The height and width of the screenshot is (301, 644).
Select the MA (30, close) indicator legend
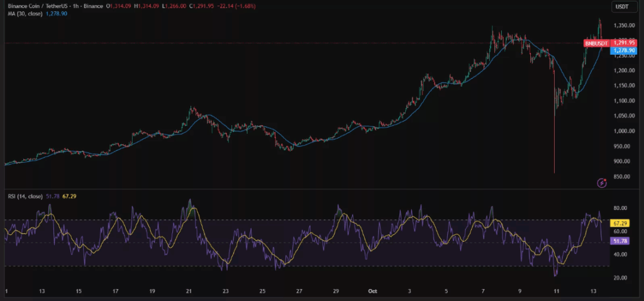point(24,13)
